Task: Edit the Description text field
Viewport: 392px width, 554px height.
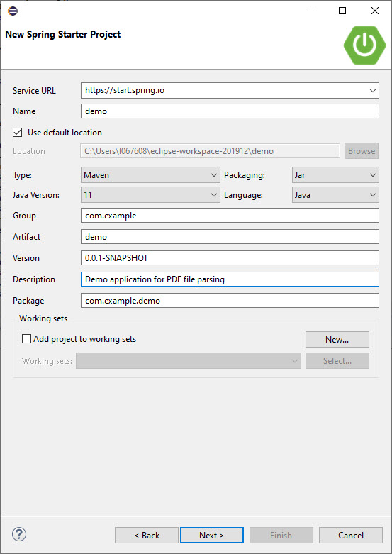Action: pyautogui.click(x=230, y=279)
